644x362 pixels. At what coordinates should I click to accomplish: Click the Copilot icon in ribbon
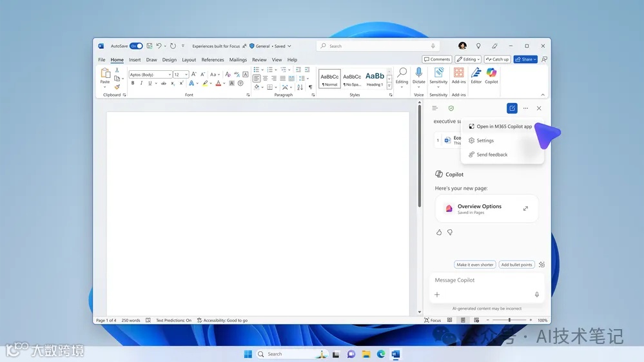(x=491, y=73)
